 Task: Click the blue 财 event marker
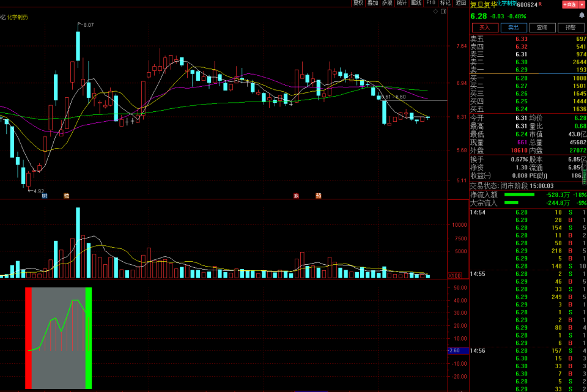tap(45, 196)
